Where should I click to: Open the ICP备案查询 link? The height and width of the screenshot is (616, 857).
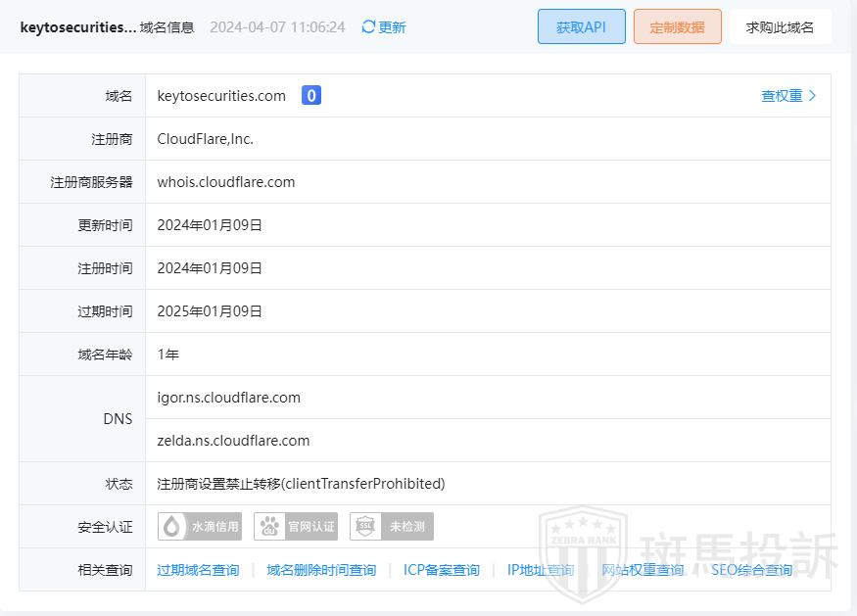(442, 570)
